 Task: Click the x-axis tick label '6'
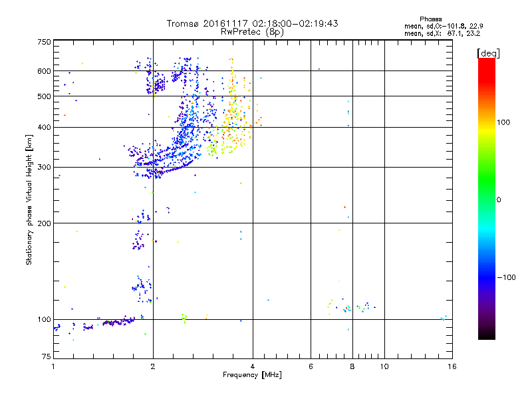(311, 366)
